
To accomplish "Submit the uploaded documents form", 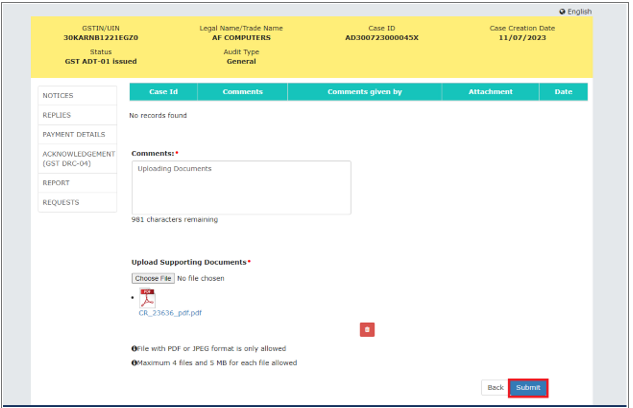I will [528, 388].
